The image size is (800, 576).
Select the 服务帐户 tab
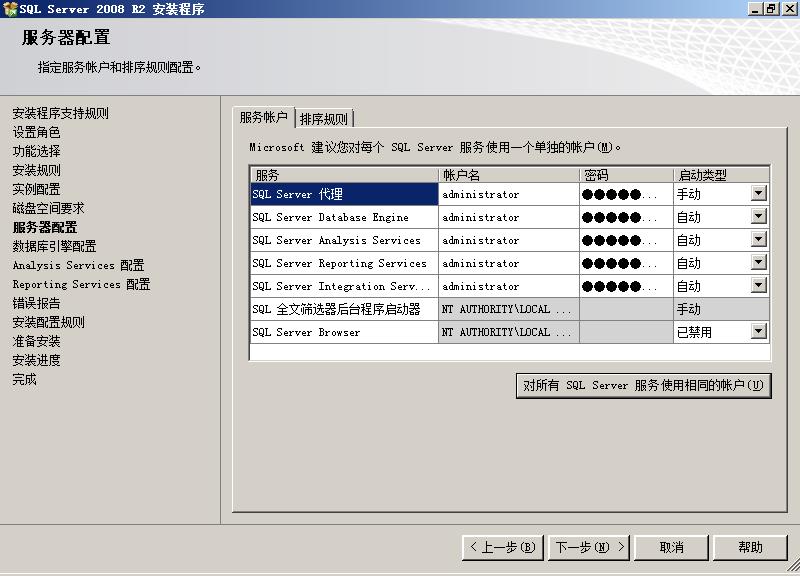pyautogui.click(x=263, y=118)
